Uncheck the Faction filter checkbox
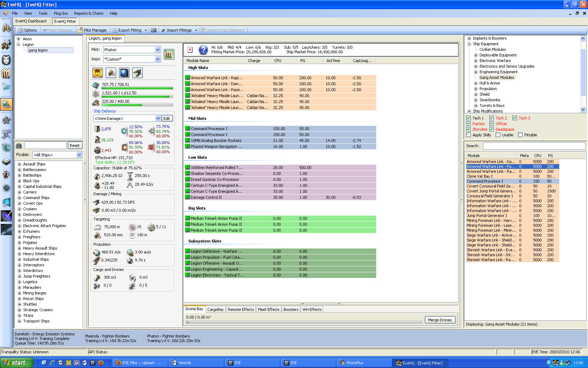This screenshot has width=588, height=368. point(469,124)
